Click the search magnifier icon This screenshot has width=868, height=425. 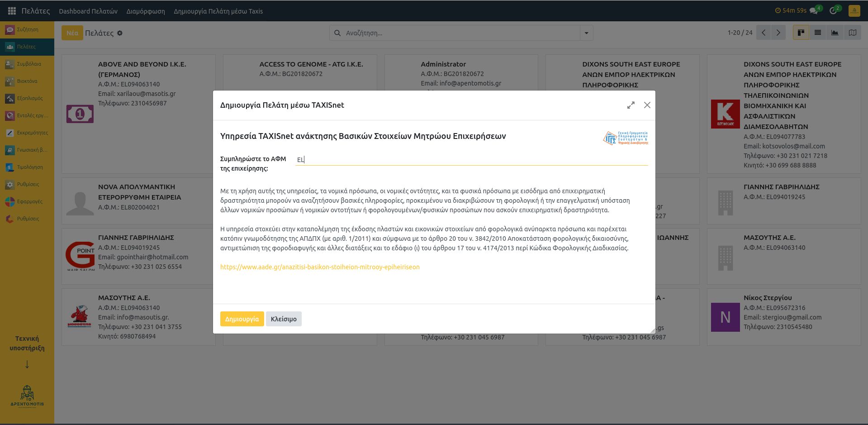[x=337, y=33]
